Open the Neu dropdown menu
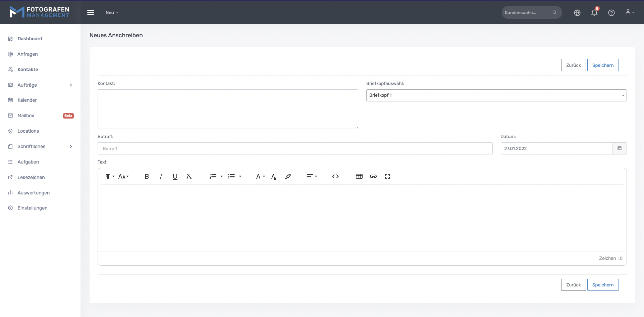This screenshot has height=317, width=644. (112, 12)
